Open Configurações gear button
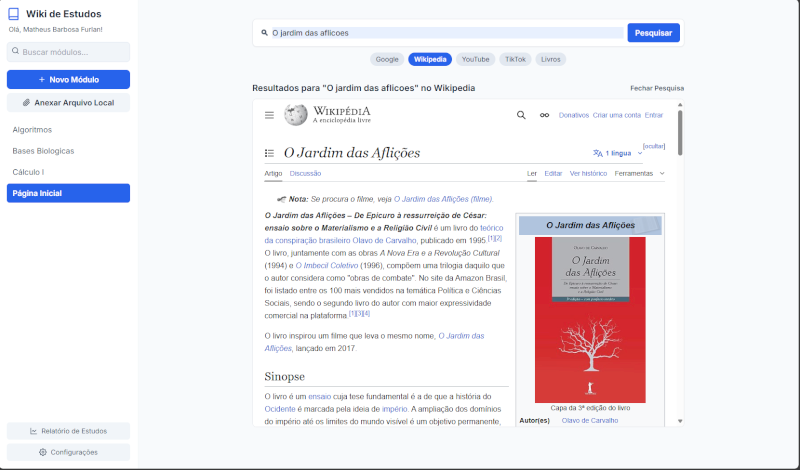 pyautogui.click(x=68, y=452)
